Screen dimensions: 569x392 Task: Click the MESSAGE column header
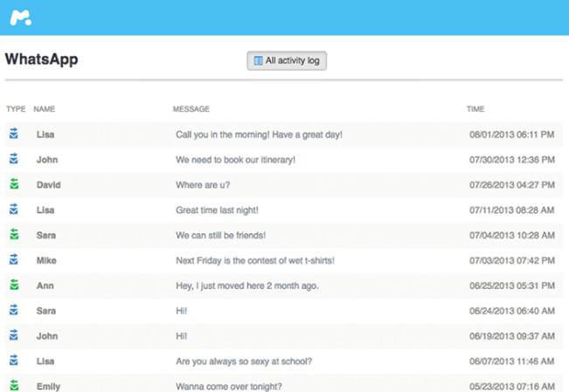click(191, 109)
